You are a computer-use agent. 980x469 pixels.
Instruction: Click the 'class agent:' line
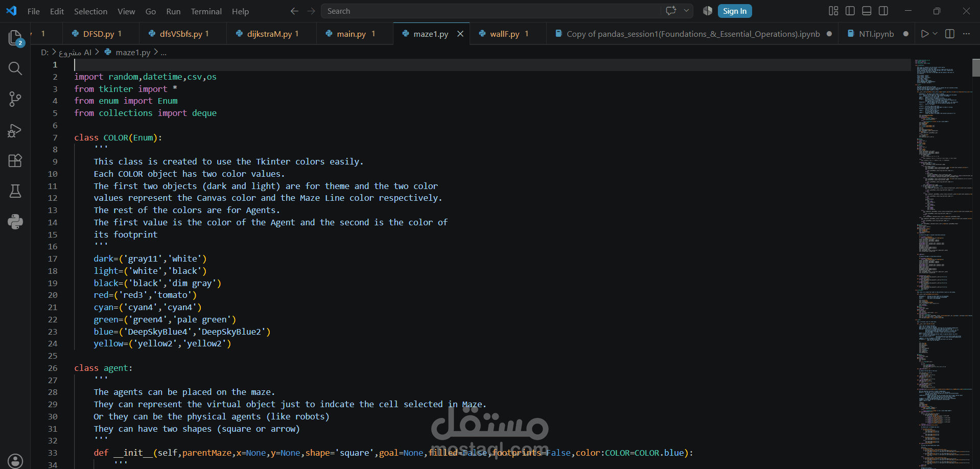(103, 368)
